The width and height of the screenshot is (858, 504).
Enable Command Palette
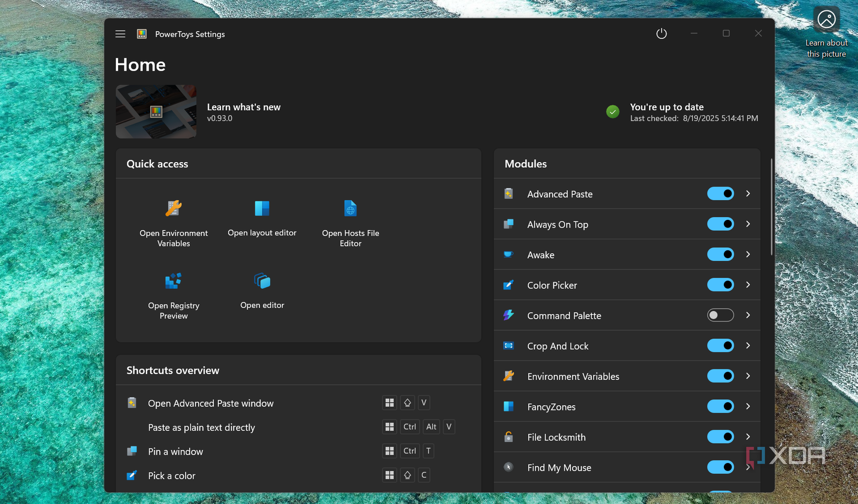pos(720,315)
